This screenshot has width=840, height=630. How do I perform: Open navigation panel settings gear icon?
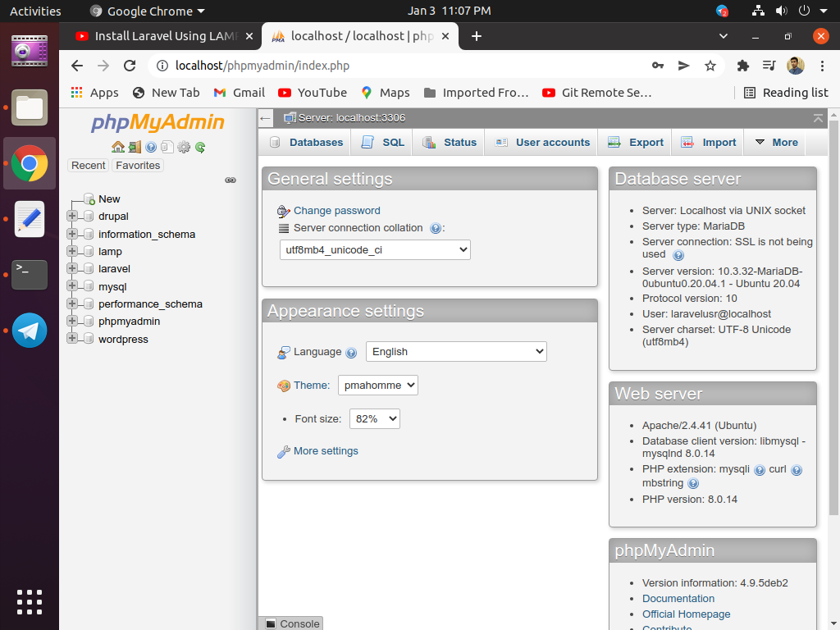click(x=184, y=147)
